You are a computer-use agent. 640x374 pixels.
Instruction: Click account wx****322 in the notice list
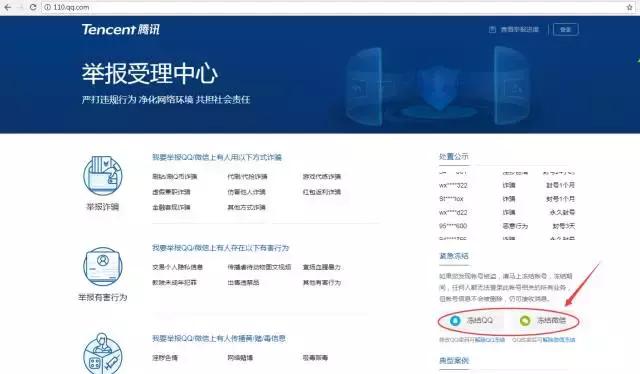(453, 185)
